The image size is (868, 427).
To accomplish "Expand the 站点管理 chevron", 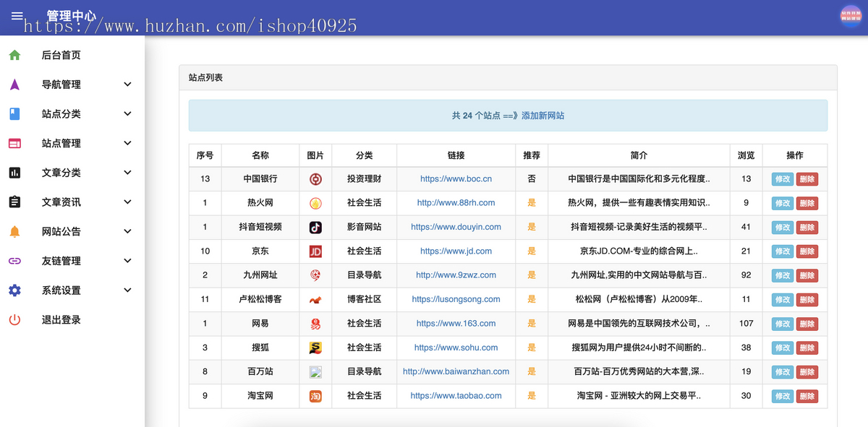I will pyautogui.click(x=128, y=143).
